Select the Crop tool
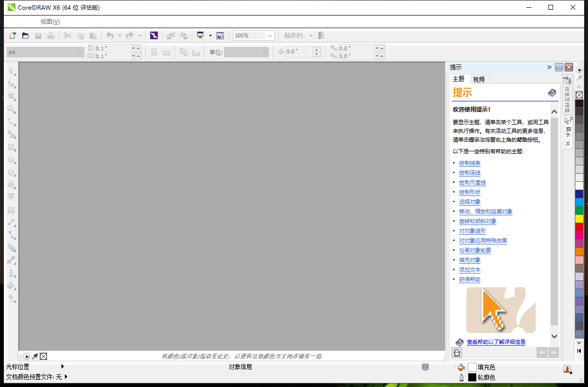Image resolution: width=588 pixels, height=387 pixels. click(x=11, y=96)
